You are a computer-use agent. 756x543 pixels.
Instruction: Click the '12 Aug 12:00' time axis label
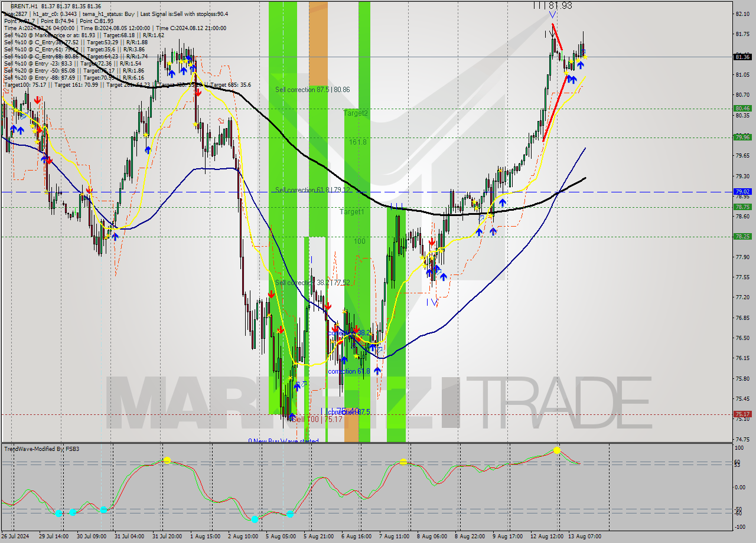pyautogui.click(x=546, y=536)
